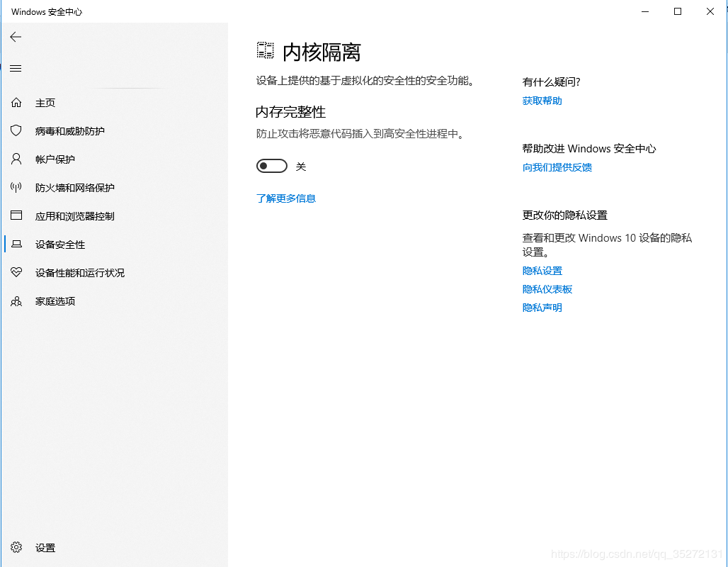This screenshot has width=728, height=567.
Task: Click the antenna icon for 防火墙和网络保护
Action: click(x=16, y=187)
